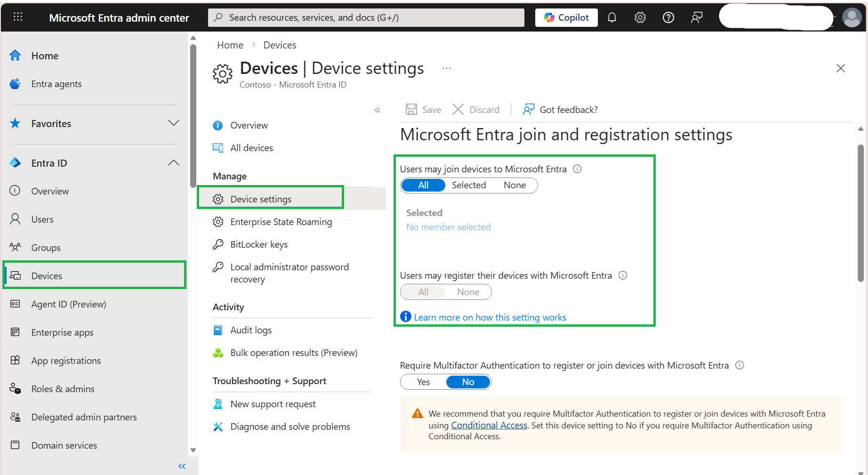Collapse the Devices resource menu
The width and height of the screenshot is (868, 475).
point(378,110)
